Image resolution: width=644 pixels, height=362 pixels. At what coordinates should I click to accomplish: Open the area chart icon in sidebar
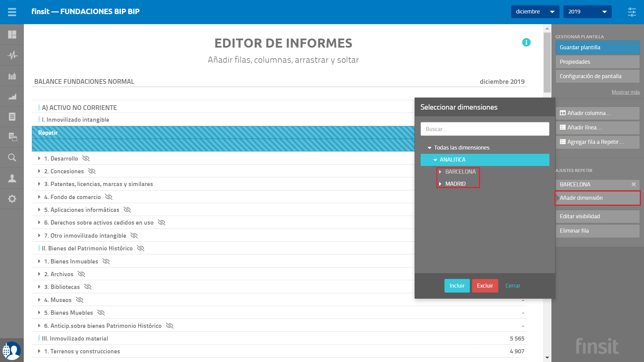click(x=12, y=97)
